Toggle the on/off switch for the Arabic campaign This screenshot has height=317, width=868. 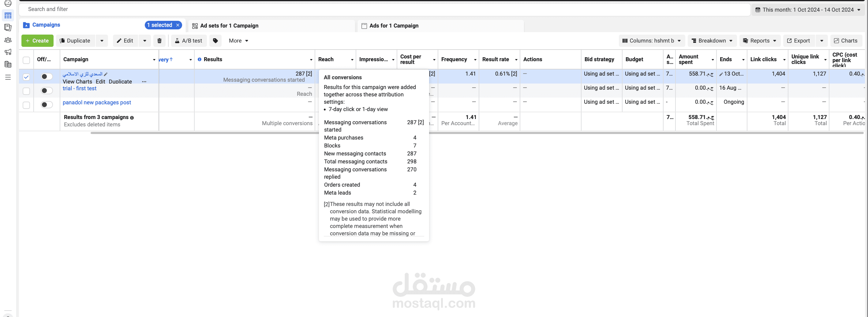click(47, 76)
